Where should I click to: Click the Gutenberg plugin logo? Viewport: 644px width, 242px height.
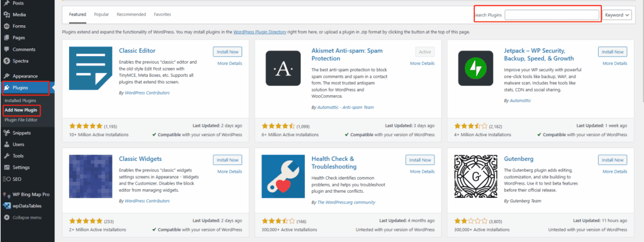[475, 176]
